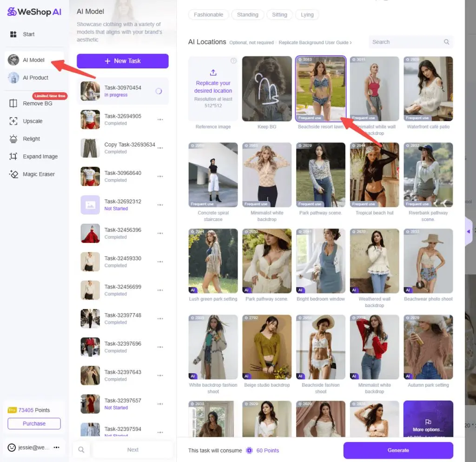
Task: Open the Relight tool icon
Action: pos(13,139)
